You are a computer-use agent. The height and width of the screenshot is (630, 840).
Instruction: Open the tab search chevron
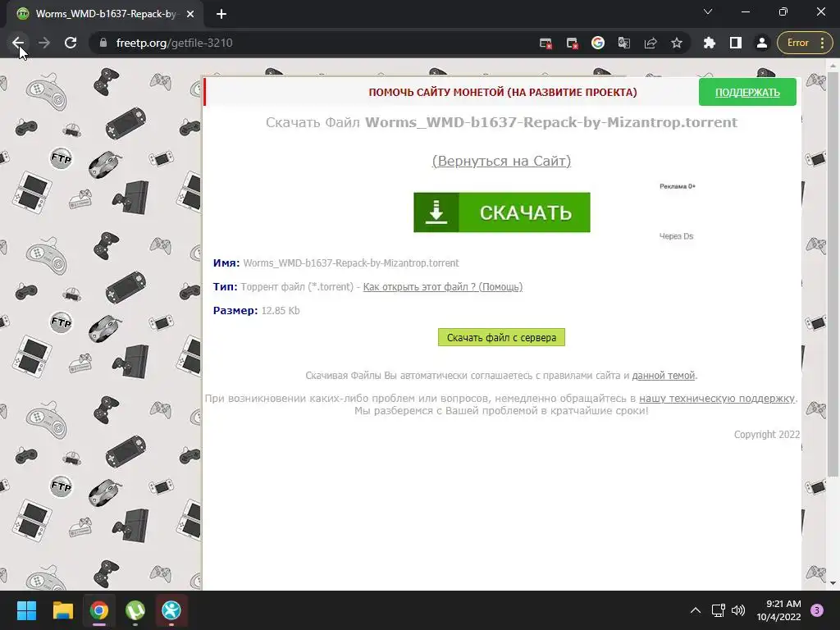pos(708,11)
